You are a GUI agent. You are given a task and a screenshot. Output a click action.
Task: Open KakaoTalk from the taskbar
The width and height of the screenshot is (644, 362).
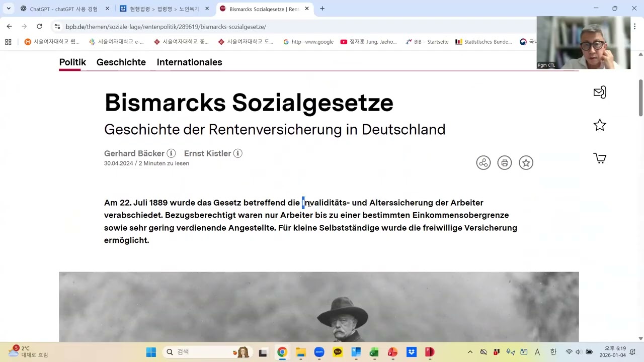click(x=338, y=352)
